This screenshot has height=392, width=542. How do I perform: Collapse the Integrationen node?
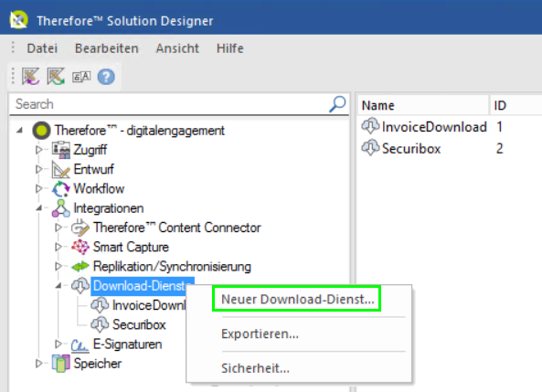click(39, 208)
